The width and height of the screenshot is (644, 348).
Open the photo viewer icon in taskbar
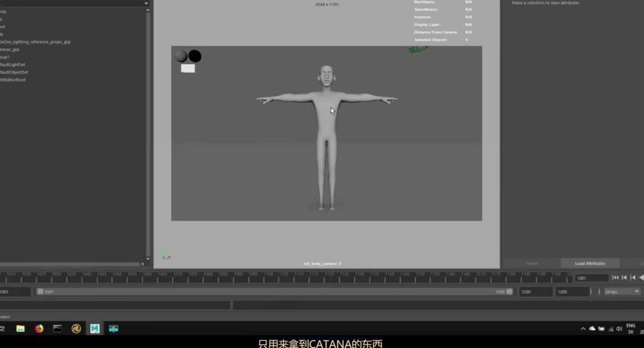coord(113,329)
